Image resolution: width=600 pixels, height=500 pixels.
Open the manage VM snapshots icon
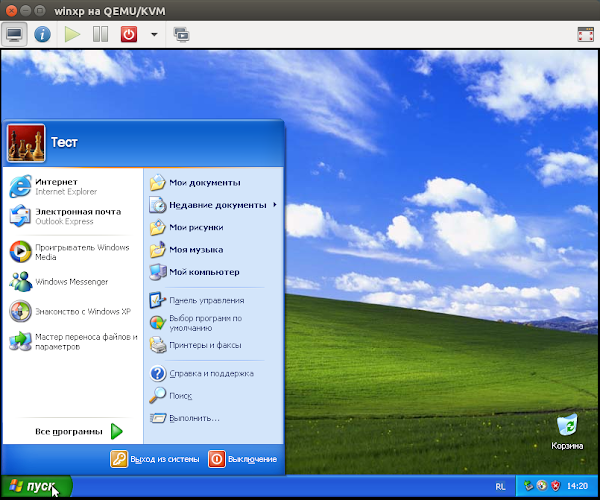coord(181,34)
